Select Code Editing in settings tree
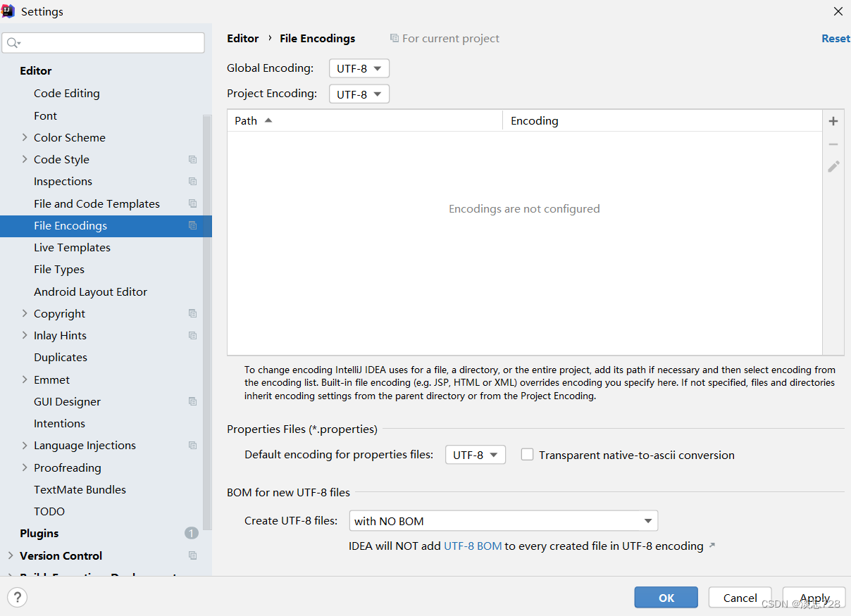This screenshot has height=616, width=851. (x=67, y=93)
